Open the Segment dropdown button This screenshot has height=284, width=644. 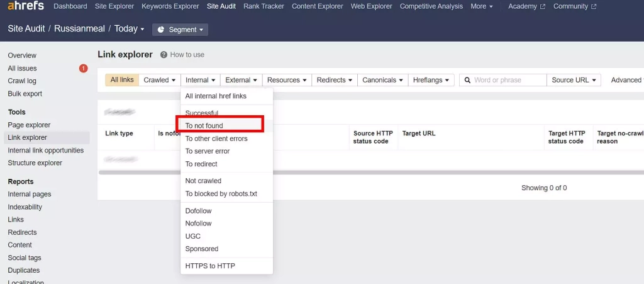[x=180, y=30]
